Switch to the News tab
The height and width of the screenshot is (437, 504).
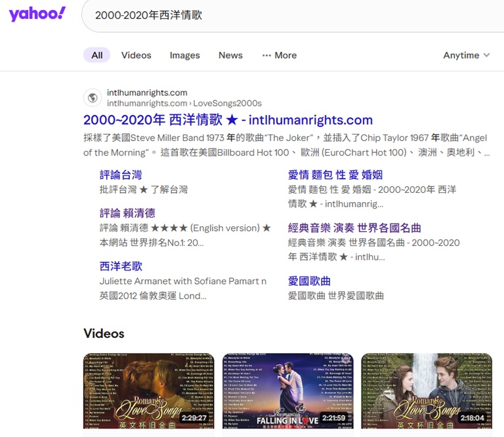click(x=230, y=55)
